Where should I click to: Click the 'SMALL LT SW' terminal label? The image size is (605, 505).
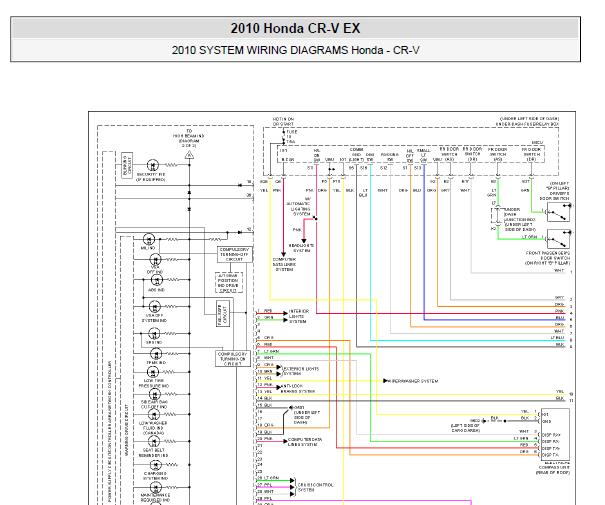click(423, 155)
